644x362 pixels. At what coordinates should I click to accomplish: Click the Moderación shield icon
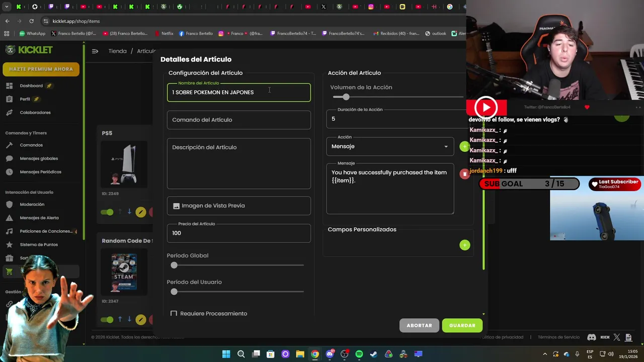9,205
